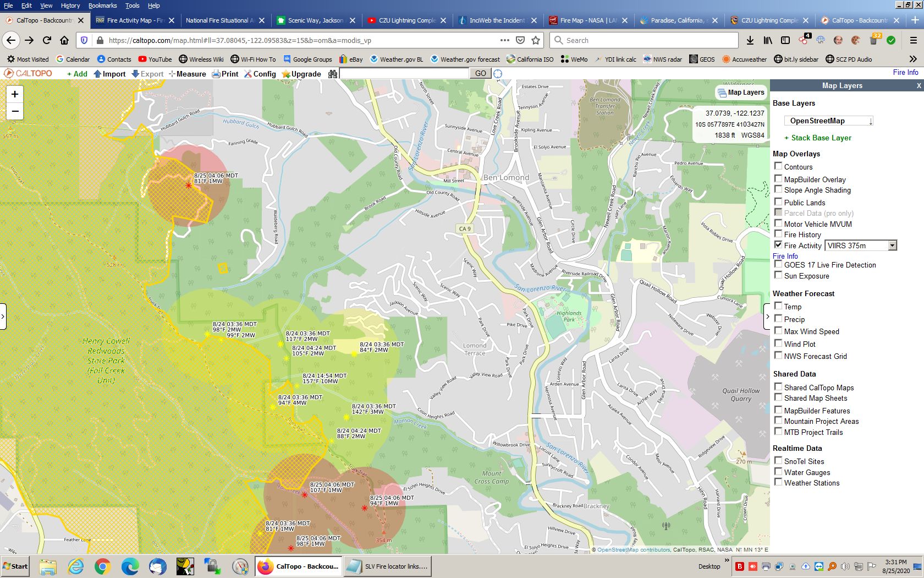Image resolution: width=924 pixels, height=578 pixels.
Task: Click the CalTopo search input field
Action: (404, 74)
